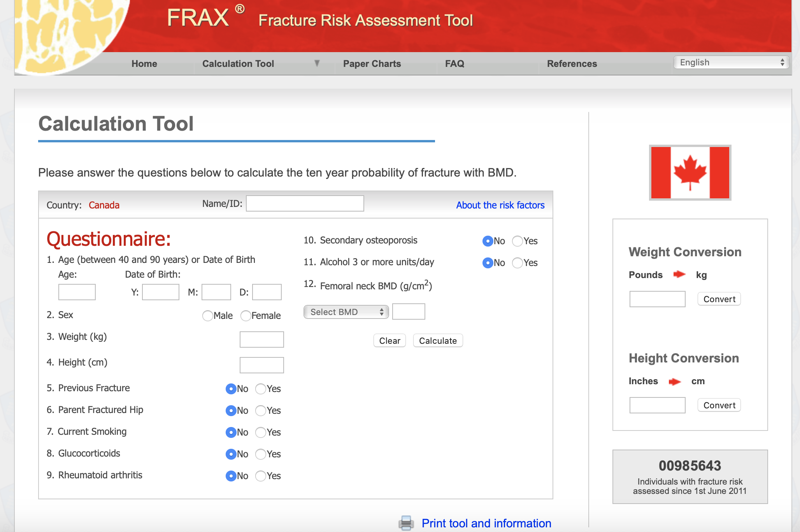
Task: Choose Yes for Secondary osteoporosis
Action: click(x=518, y=241)
